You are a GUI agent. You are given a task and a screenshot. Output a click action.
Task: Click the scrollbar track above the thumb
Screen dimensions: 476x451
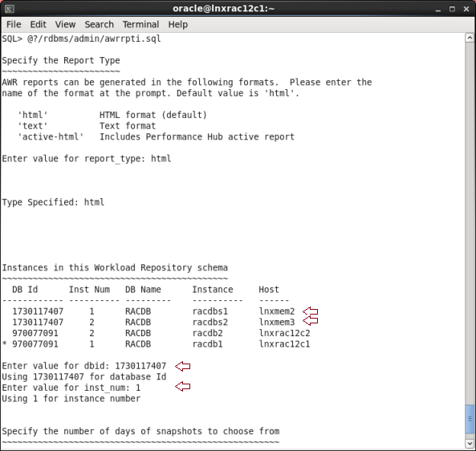pos(470,223)
